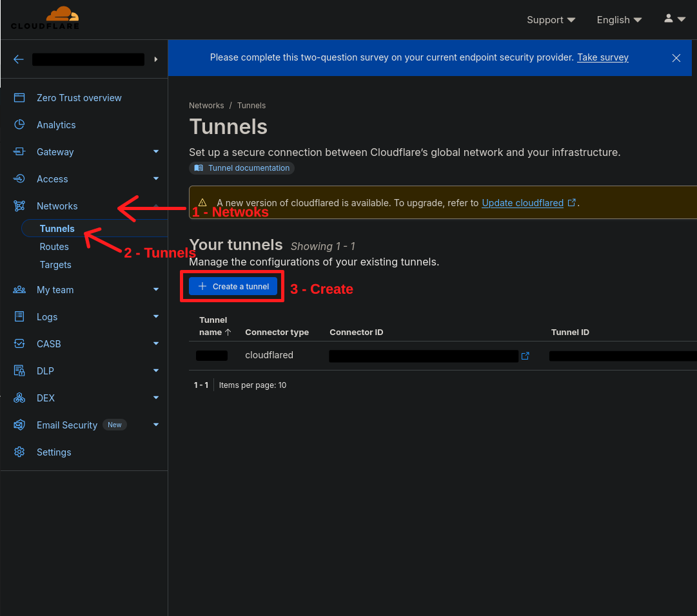Click Tunnels in the breadcrumb
This screenshot has height=616, width=697.
coord(251,105)
